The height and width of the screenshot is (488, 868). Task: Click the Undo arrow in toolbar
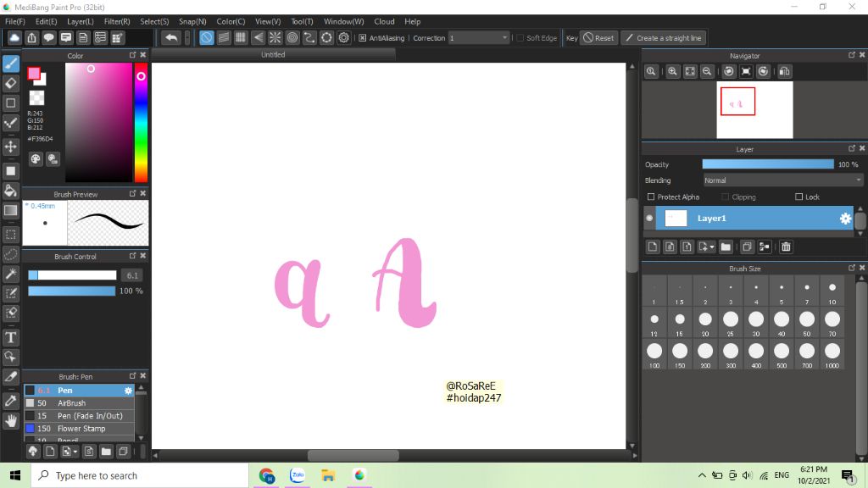click(171, 37)
